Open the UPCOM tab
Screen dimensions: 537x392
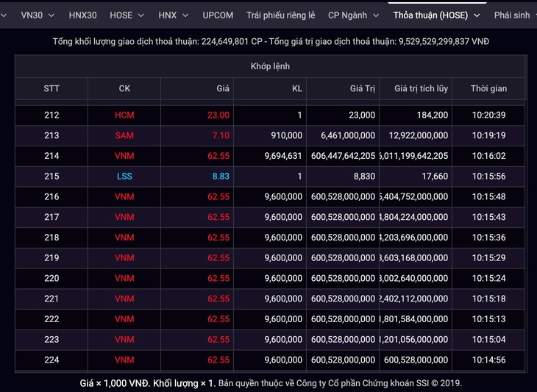[218, 15]
